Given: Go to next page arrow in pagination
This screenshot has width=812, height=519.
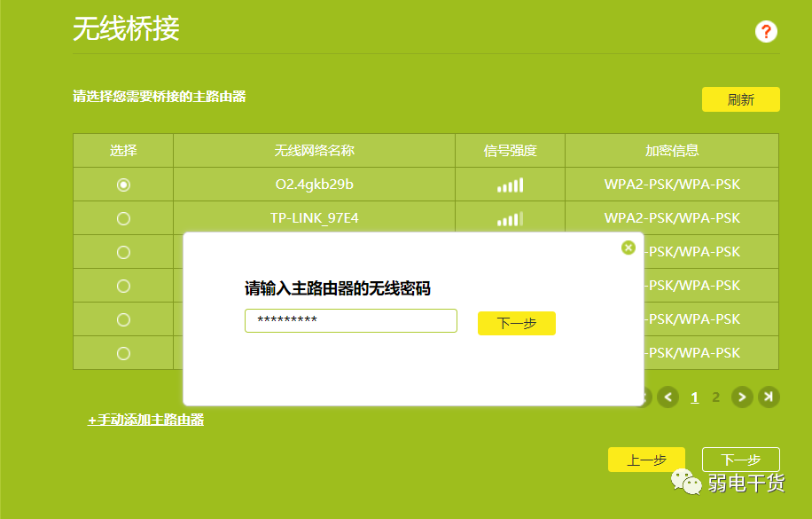Looking at the screenshot, I should tap(742, 397).
